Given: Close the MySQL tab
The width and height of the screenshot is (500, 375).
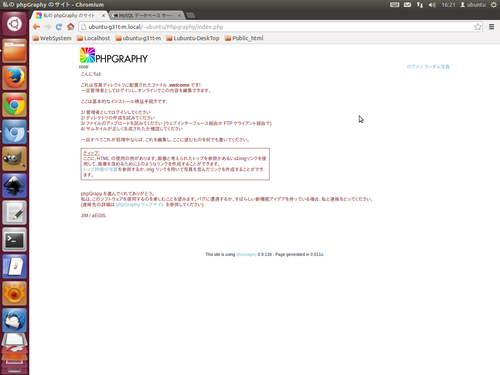Looking at the screenshot, I should (179, 15).
